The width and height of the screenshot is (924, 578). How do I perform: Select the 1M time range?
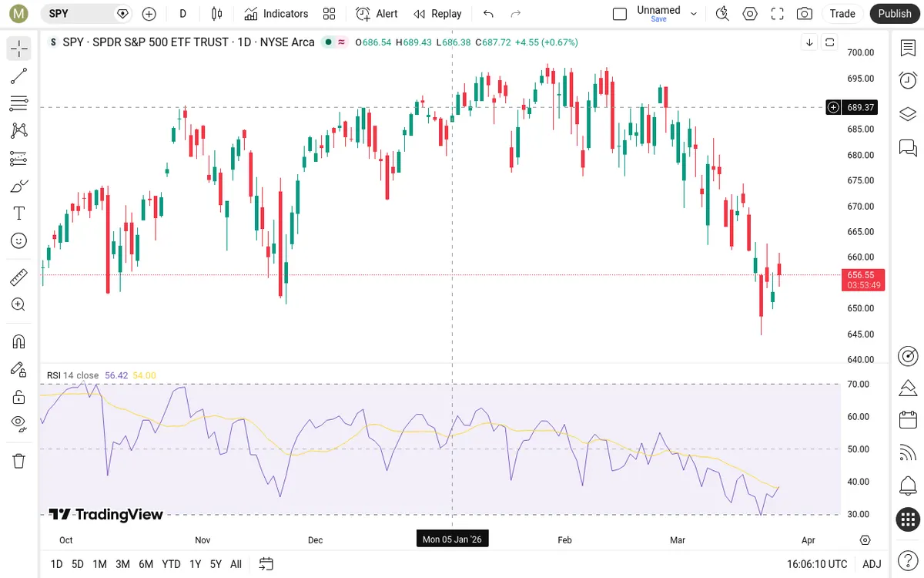click(x=99, y=564)
